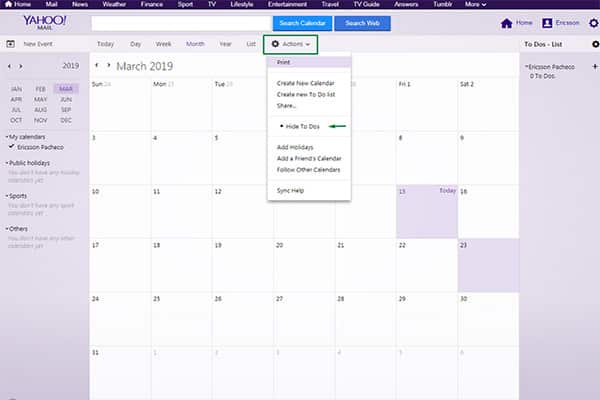Open Answers in the top navigation
Viewport: 600px width, 400px height.
tap(406, 4)
